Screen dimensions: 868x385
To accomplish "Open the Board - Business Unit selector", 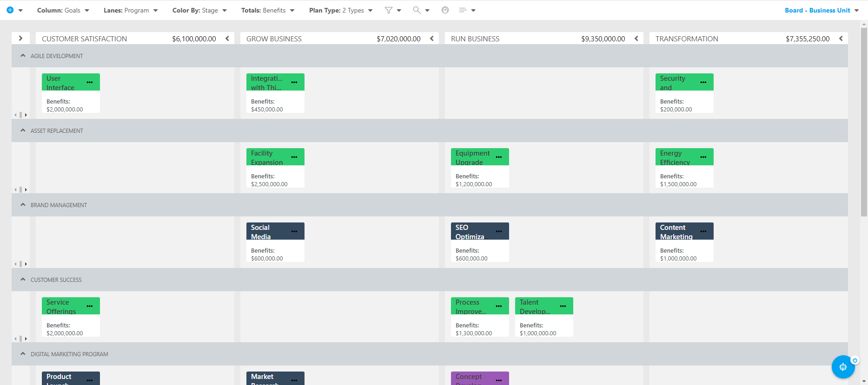I will 822,10.
